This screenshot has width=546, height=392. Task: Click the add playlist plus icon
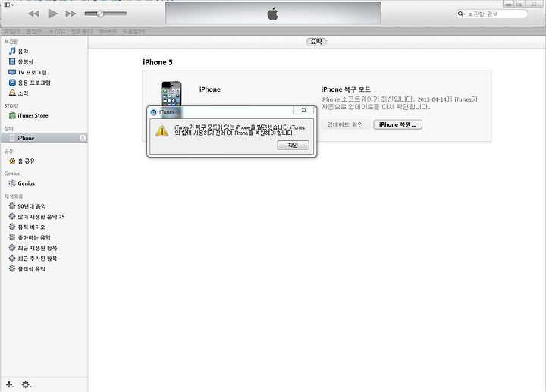10,384
